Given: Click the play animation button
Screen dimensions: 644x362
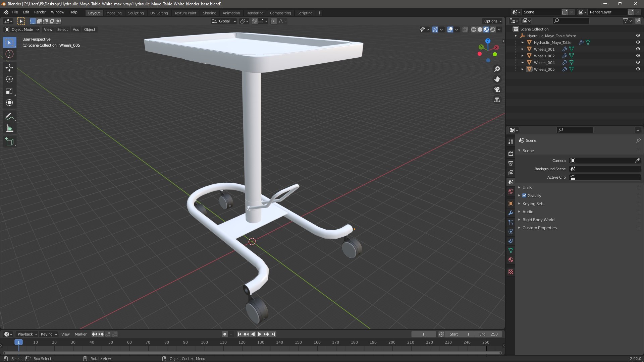Looking at the screenshot, I should (260, 335).
